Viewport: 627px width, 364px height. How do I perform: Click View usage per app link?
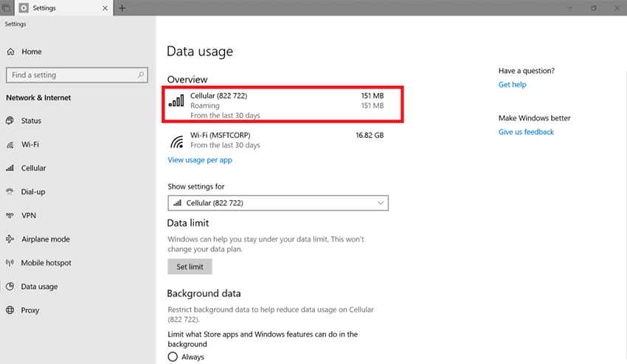point(200,160)
